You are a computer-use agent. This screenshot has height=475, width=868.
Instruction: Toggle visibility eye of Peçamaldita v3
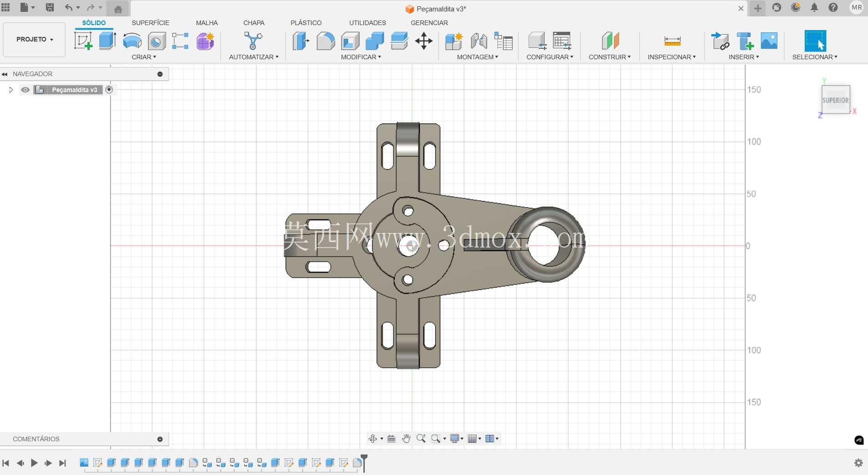(x=26, y=90)
